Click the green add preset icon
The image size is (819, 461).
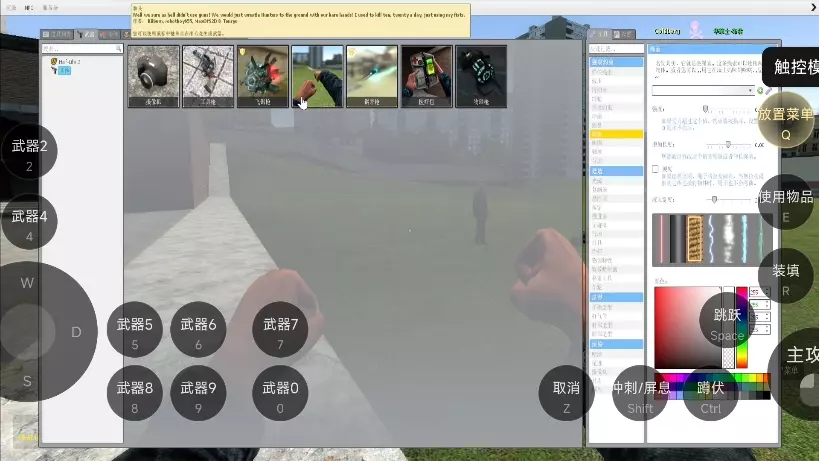[760, 90]
